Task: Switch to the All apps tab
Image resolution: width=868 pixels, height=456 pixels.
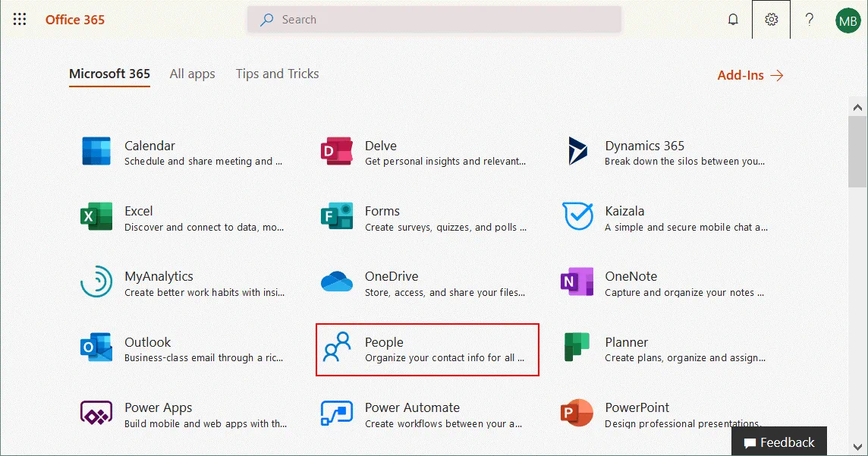Action: pyautogui.click(x=192, y=74)
